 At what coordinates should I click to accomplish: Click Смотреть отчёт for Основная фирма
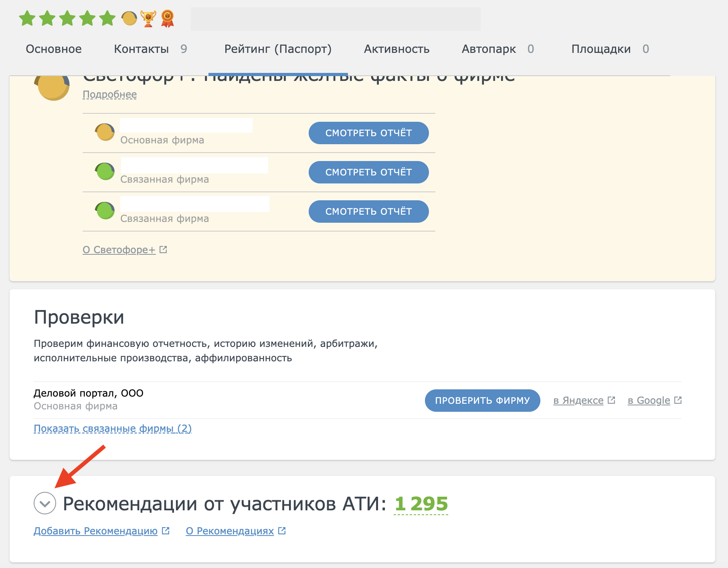(369, 133)
